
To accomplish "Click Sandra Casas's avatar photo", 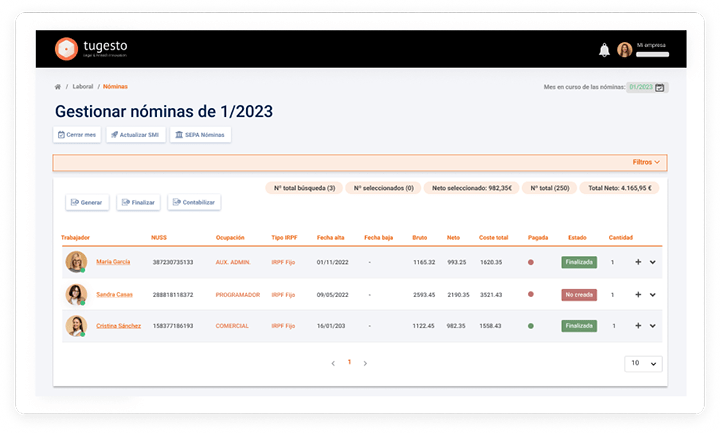I will [76, 294].
